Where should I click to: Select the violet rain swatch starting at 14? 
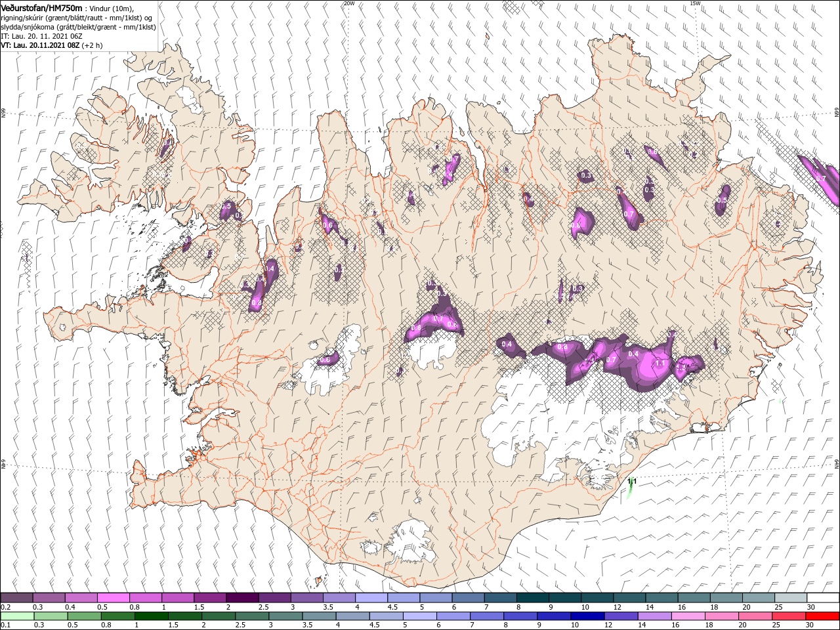(655, 616)
